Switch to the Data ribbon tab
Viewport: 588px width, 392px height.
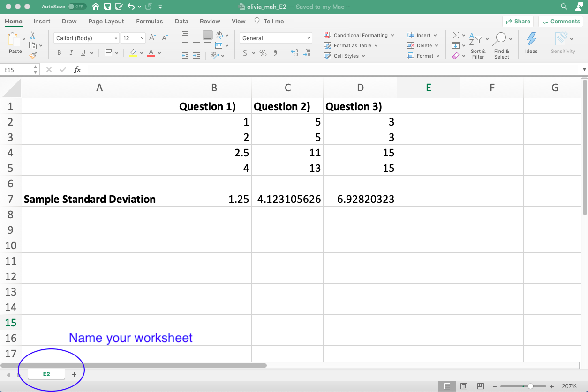click(x=181, y=21)
